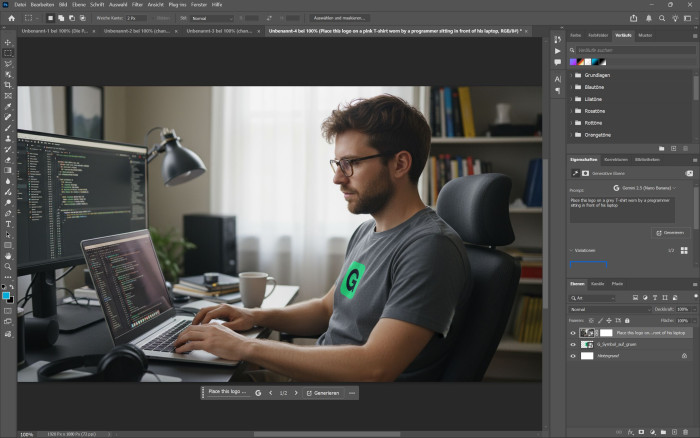Open the Gemini 2.5 model dropdown
The height and width of the screenshot is (438, 700).
tap(644, 188)
